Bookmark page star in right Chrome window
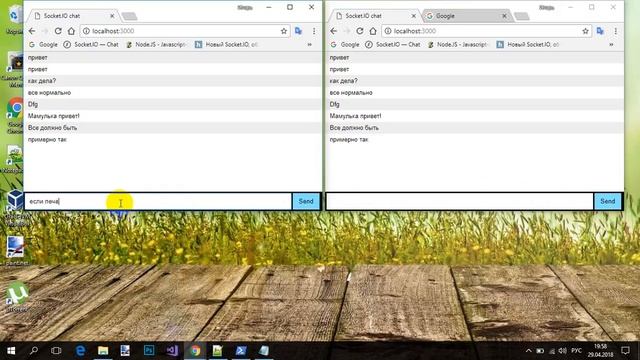This screenshot has height=360, width=640. pyautogui.click(x=585, y=31)
